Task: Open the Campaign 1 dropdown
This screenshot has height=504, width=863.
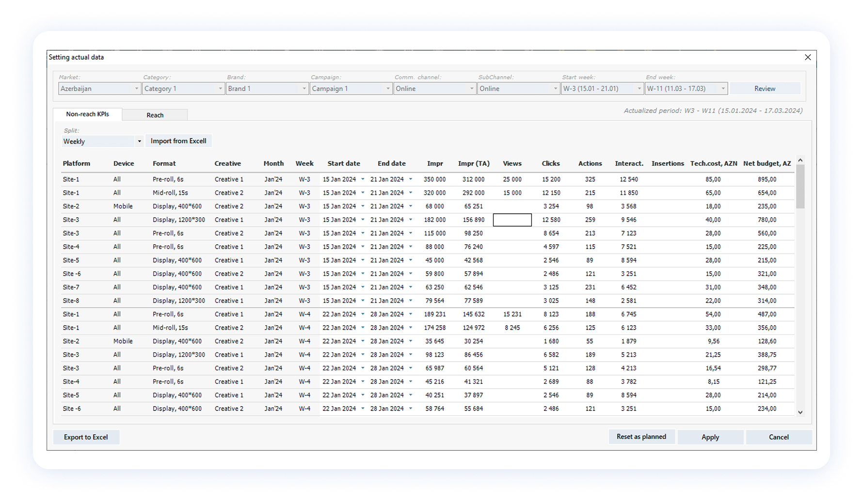Action: 351,89
